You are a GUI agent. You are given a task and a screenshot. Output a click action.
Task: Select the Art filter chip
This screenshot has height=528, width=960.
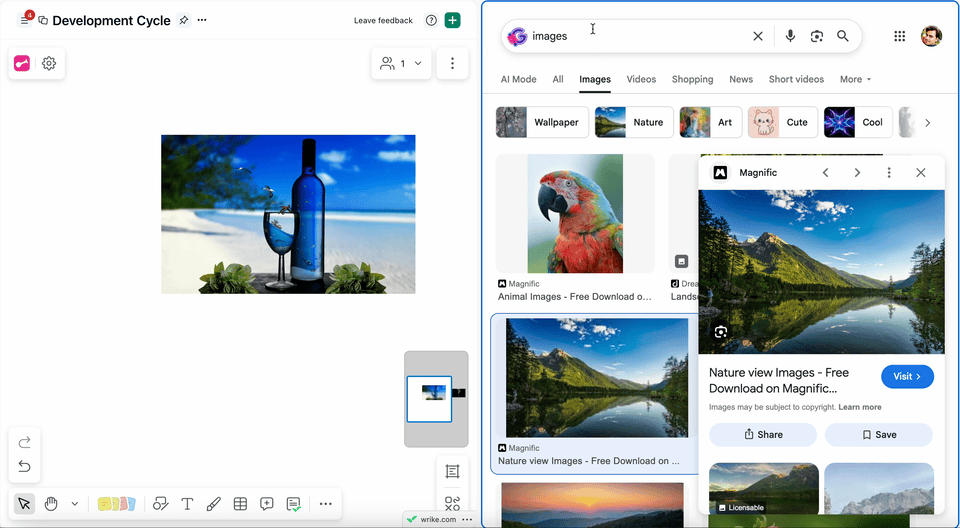pos(711,122)
